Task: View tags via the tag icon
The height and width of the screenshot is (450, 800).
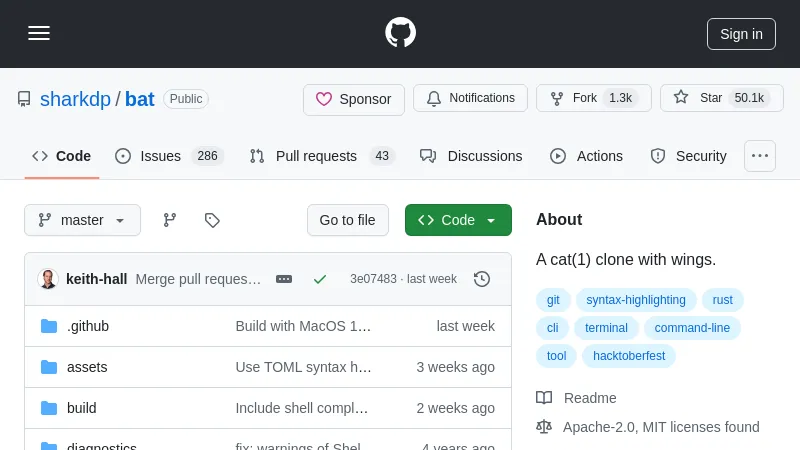Action: click(x=212, y=220)
